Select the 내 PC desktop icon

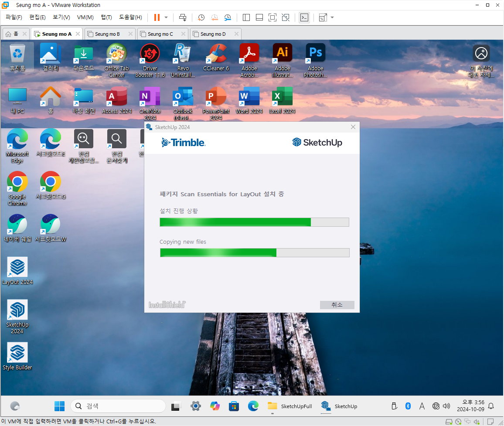click(17, 100)
